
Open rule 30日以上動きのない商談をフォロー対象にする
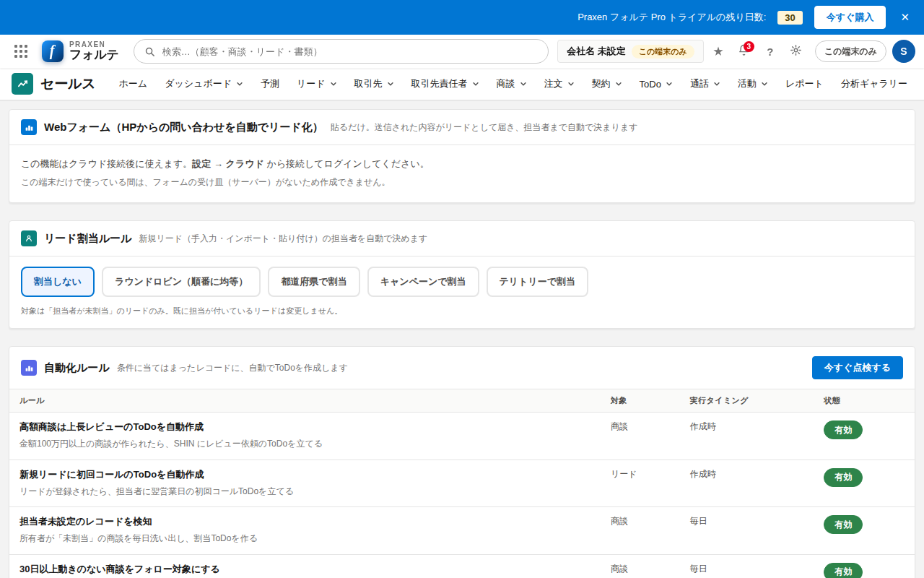pyautogui.click(x=119, y=569)
